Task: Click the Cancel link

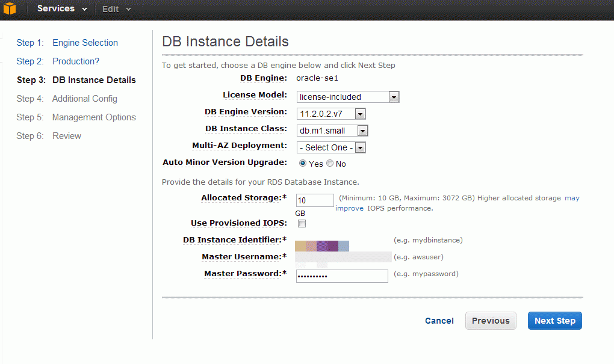Action: [439, 321]
